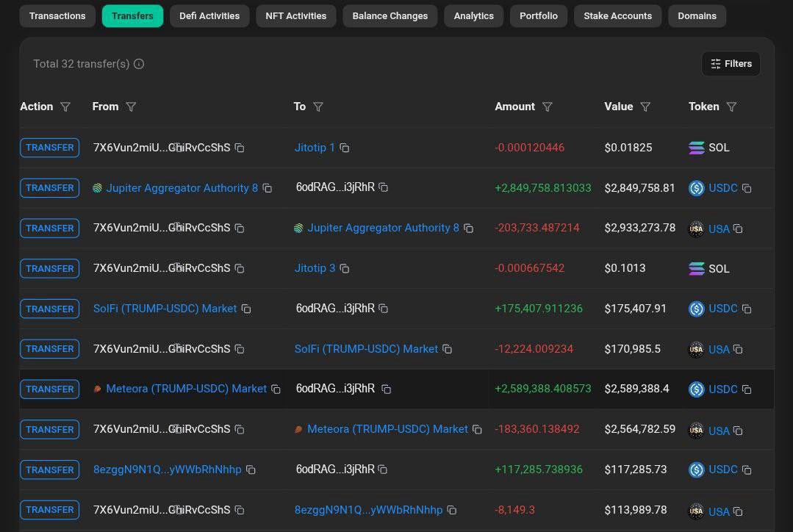Open the Token column filter
The height and width of the screenshot is (532, 793).
coord(731,107)
